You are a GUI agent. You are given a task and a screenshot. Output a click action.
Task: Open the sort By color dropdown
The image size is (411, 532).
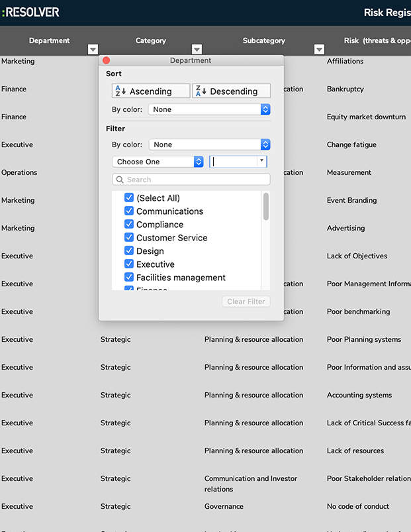pyautogui.click(x=209, y=109)
